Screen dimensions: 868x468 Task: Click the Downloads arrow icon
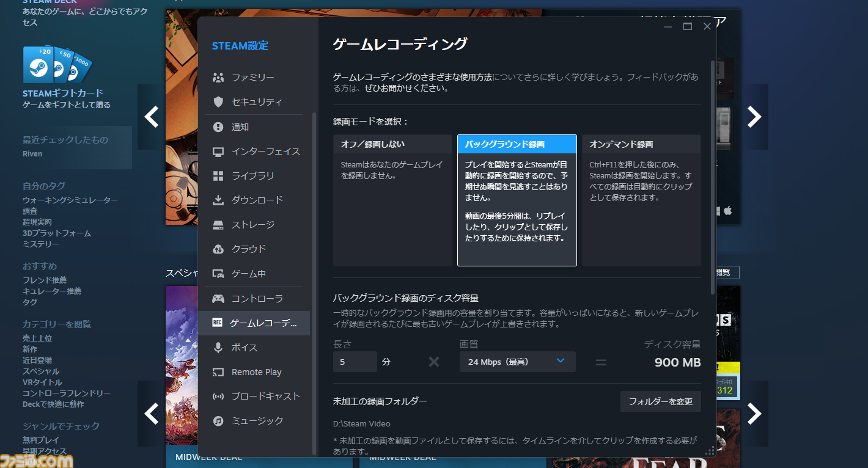[x=218, y=200]
